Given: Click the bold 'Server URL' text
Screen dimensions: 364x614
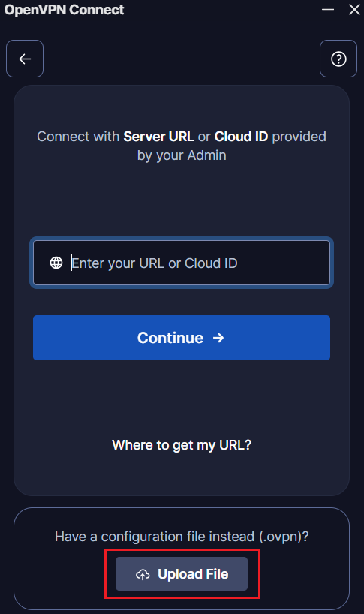Looking at the screenshot, I should tap(158, 137).
